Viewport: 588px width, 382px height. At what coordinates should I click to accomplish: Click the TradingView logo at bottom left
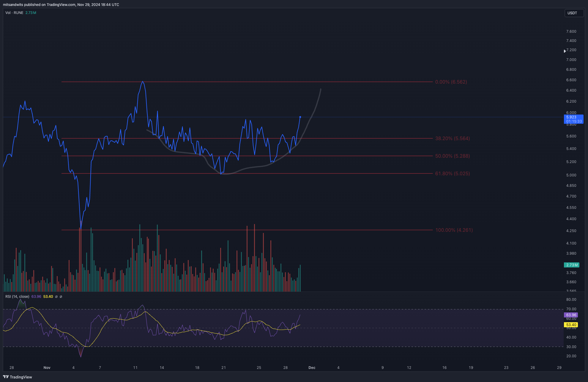tap(18, 377)
